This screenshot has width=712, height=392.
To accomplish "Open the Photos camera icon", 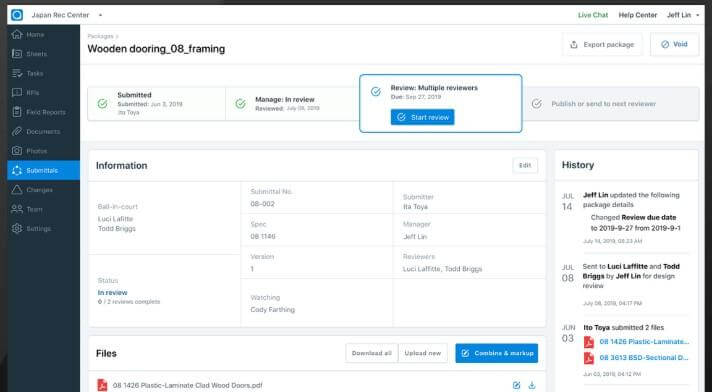I will click(x=17, y=151).
